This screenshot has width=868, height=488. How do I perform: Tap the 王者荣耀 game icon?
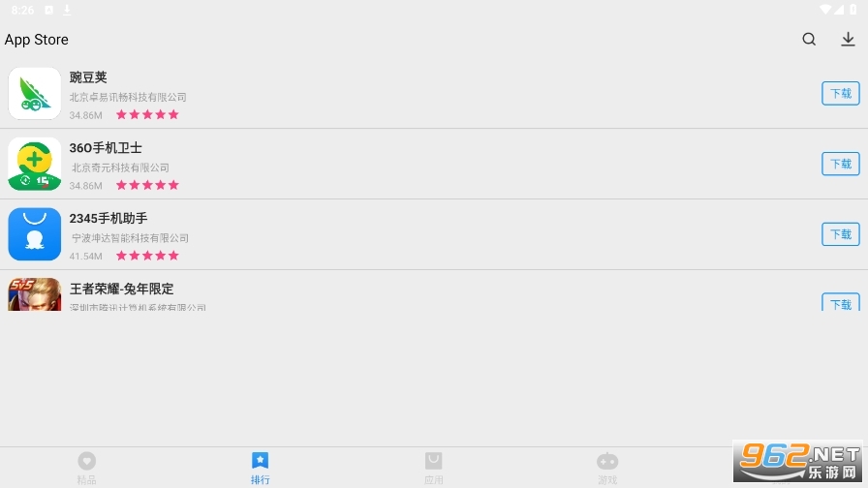coord(34,294)
